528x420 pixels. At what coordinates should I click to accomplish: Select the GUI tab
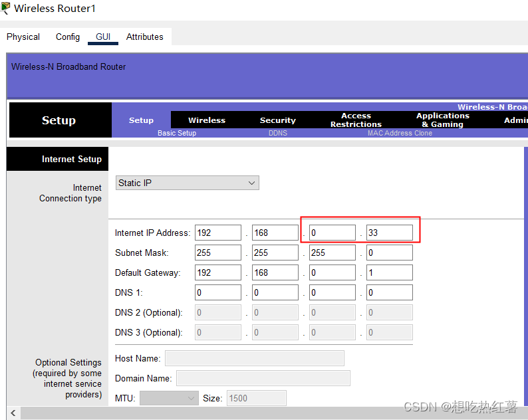103,37
